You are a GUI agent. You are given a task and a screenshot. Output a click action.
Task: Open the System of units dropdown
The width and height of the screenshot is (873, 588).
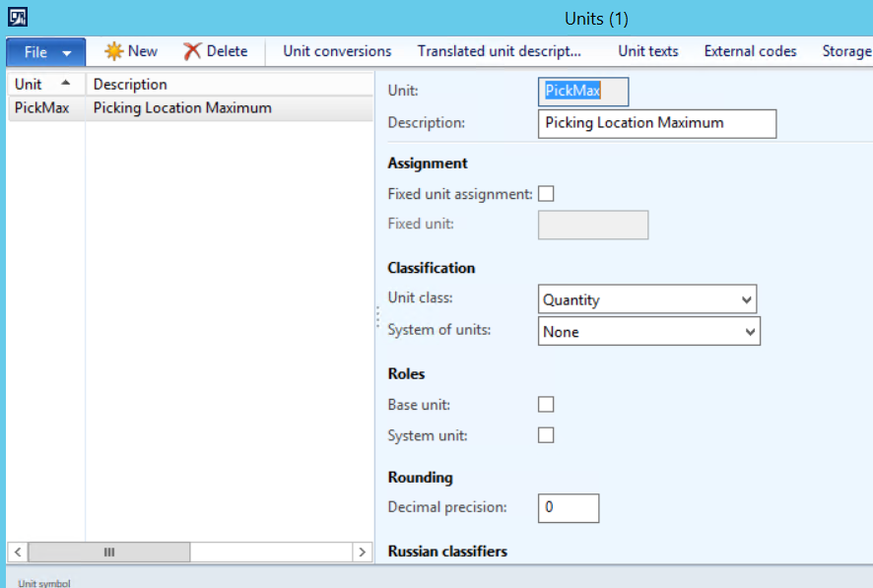(x=750, y=332)
